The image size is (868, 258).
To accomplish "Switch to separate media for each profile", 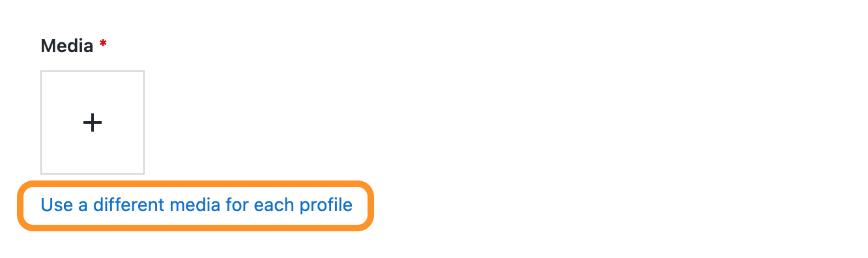I will [196, 205].
